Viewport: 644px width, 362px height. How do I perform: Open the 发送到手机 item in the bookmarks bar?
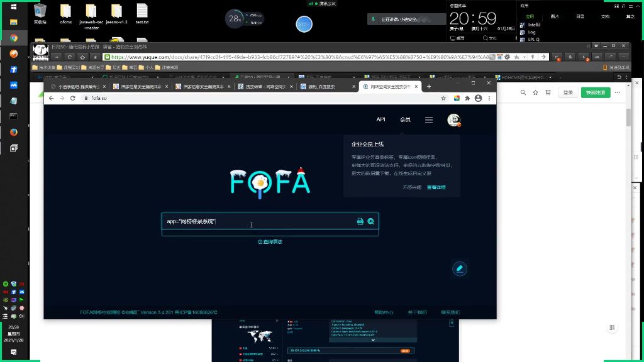click(x=616, y=67)
